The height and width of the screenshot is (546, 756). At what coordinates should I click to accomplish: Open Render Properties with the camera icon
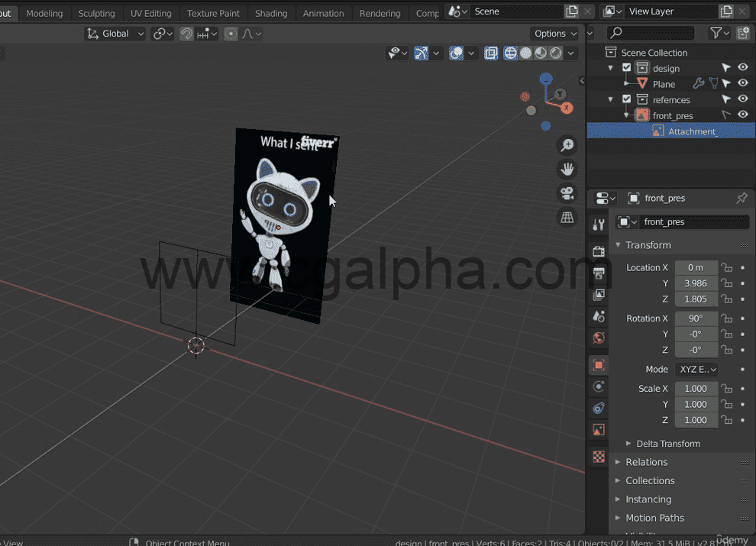coord(598,250)
